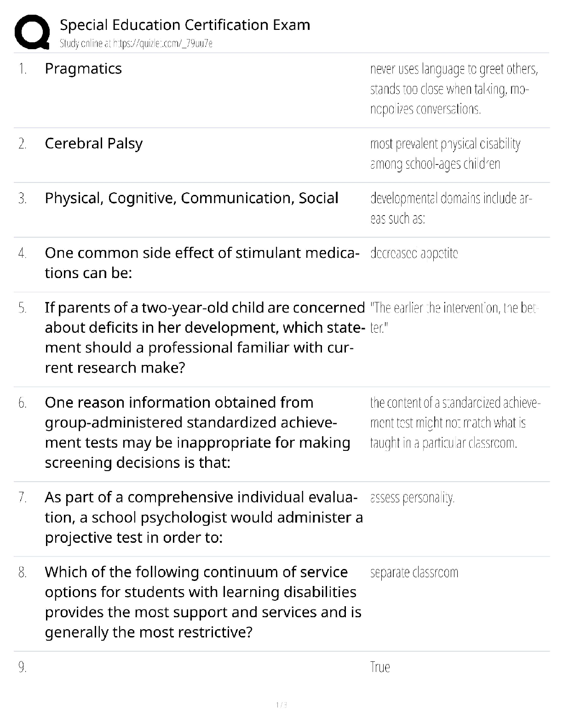The height and width of the screenshot is (728, 563).
Task: Select the term Pragmatics
Action: click(83, 69)
